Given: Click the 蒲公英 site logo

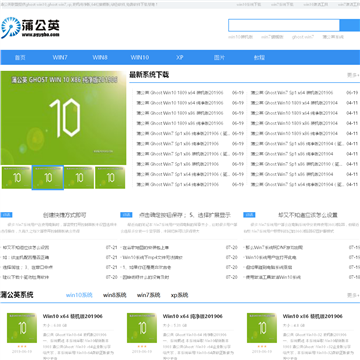Looking at the screenshot, I should [x=30, y=28].
